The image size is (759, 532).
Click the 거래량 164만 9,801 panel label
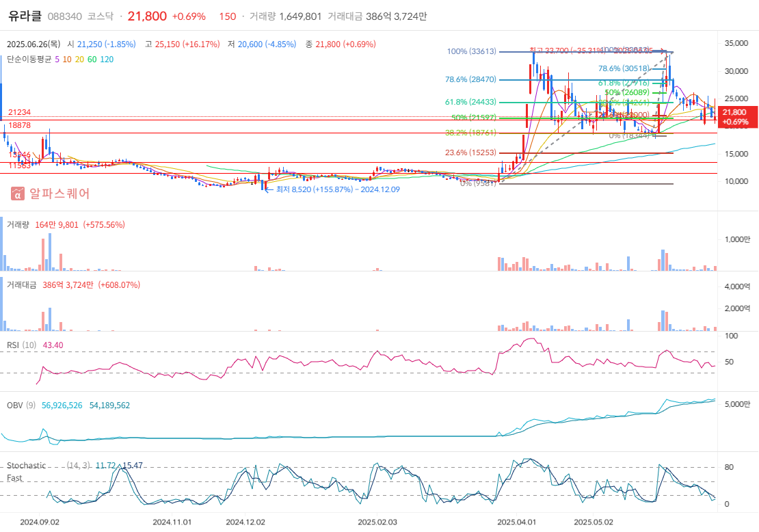(42, 224)
